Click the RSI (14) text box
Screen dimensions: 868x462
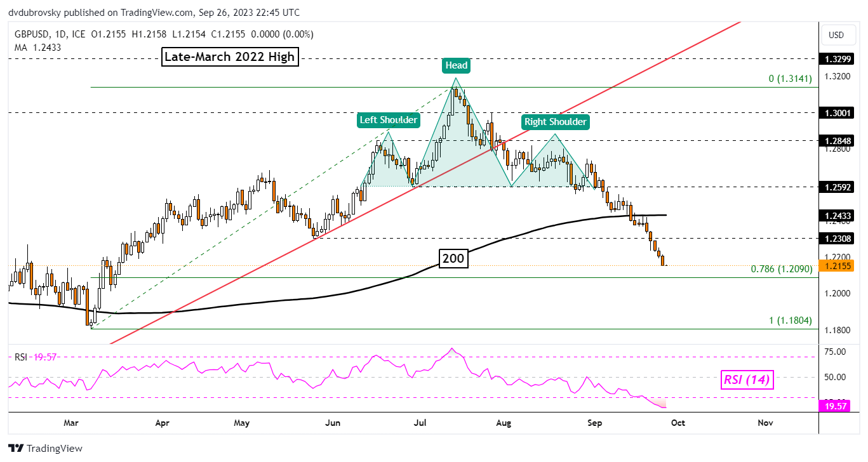click(x=747, y=380)
